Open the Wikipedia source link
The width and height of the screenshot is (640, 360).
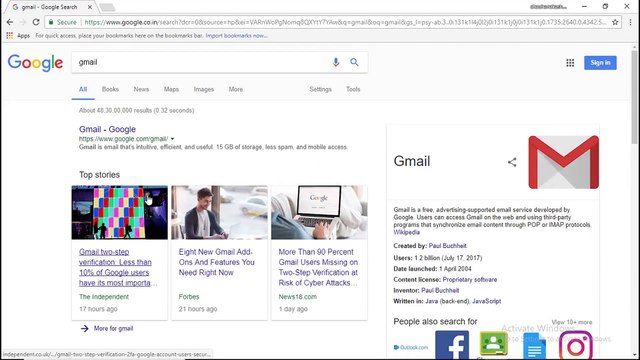407,232
